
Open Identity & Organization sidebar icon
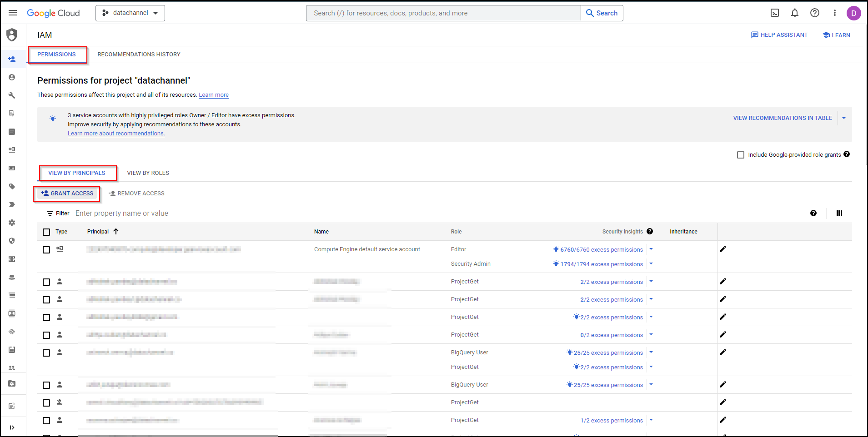12,77
